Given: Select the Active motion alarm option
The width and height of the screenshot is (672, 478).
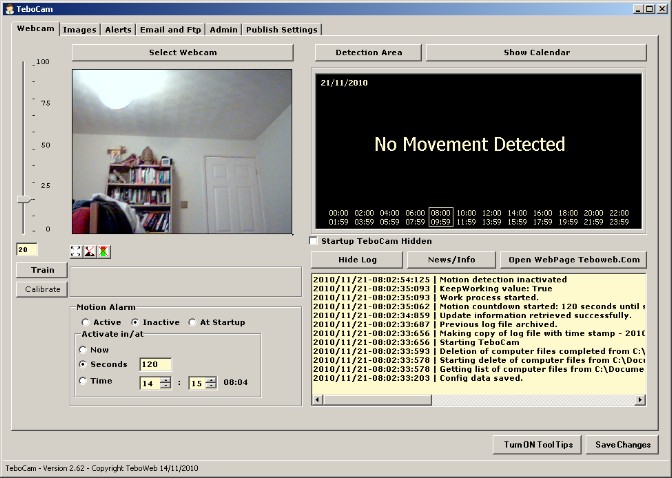Looking at the screenshot, I should [x=86, y=322].
